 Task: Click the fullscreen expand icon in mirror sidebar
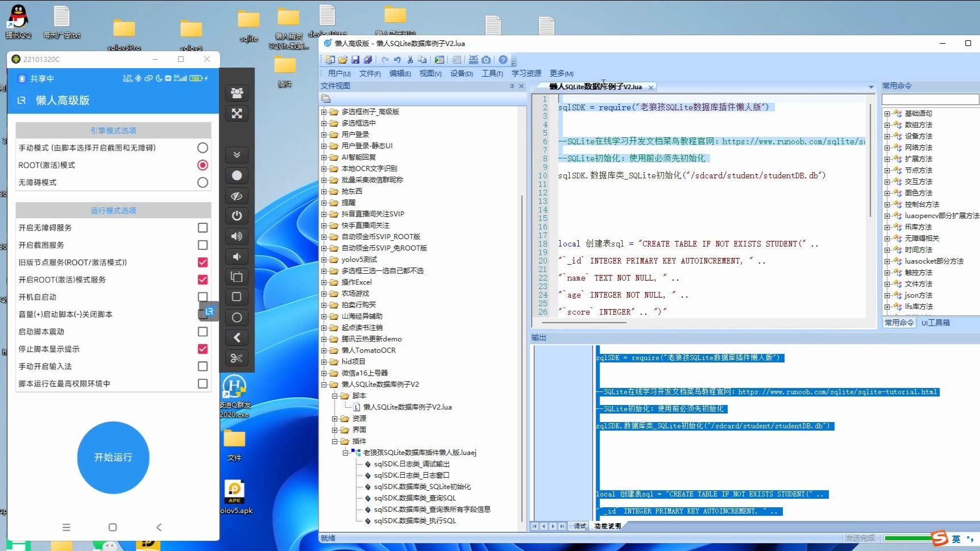(x=237, y=114)
